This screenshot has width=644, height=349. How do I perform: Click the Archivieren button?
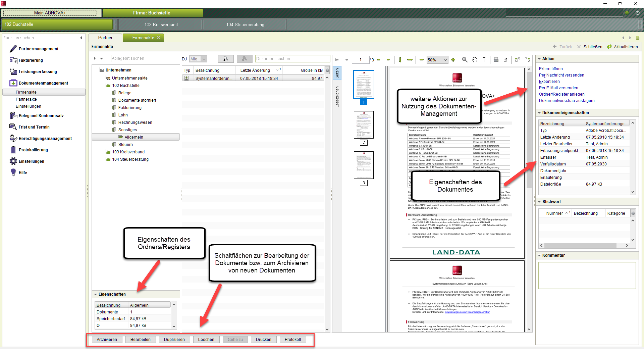tap(107, 340)
